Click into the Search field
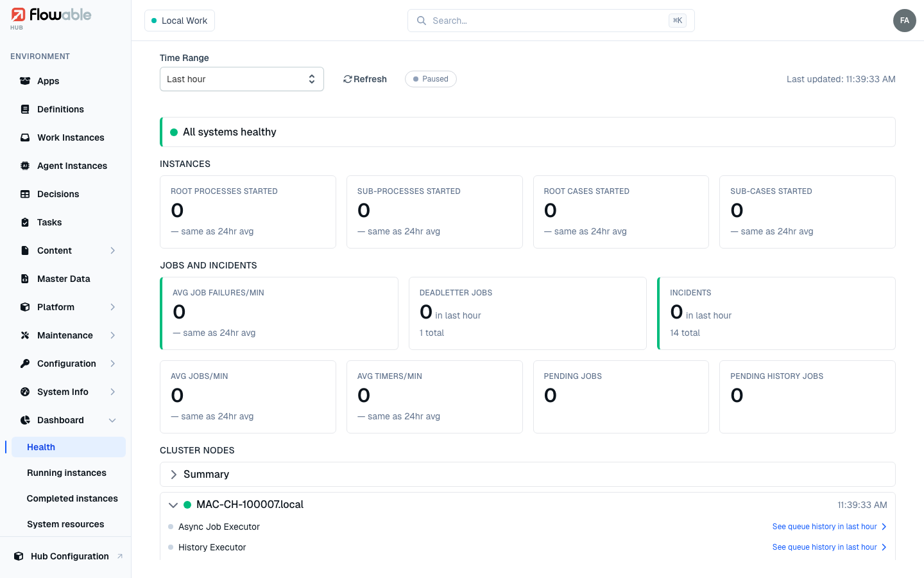The height and width of the screenshot is (578, 924). [551, 21]
